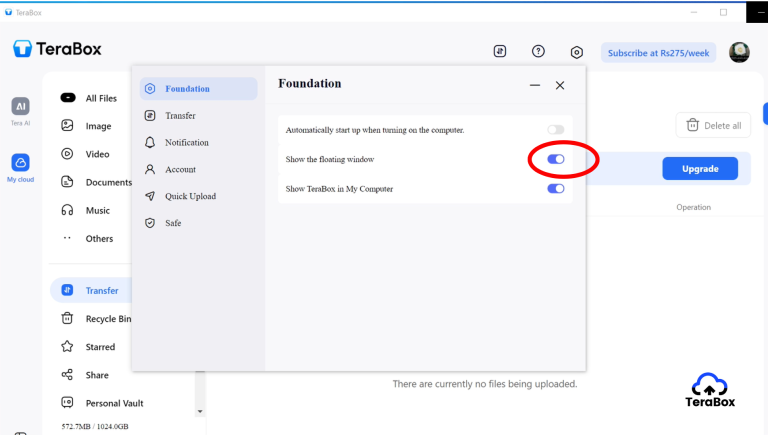
Task: Click the blue Upgrade button
Action: pos(700,169)
